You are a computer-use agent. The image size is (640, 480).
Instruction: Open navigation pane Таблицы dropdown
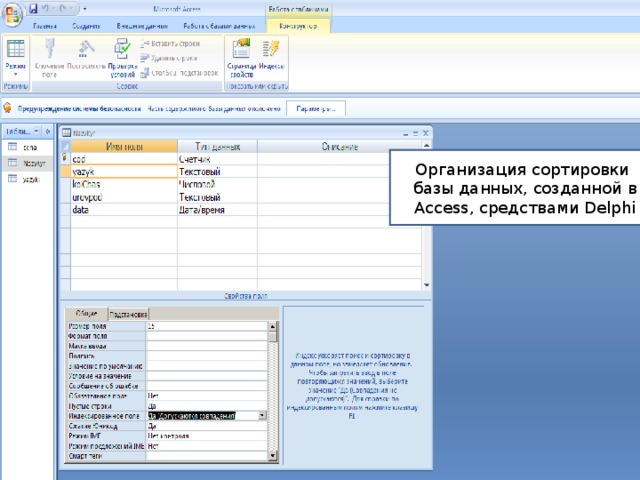click(x=36, y=131)
